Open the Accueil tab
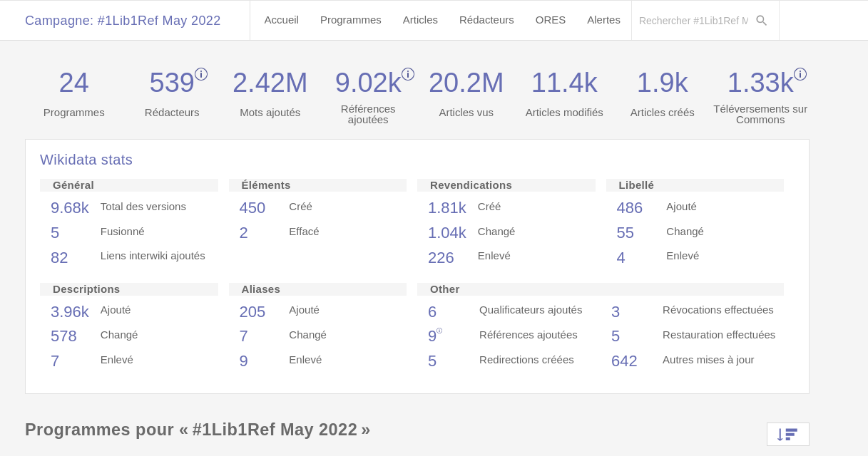The height and width of the screenshot is (456, 868). point(282,20)
